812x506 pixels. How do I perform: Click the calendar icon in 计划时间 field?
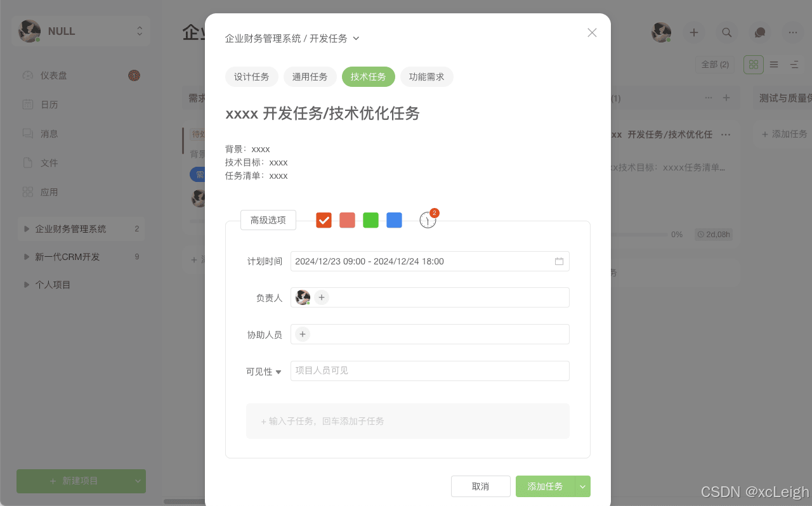click(x=559, y=261)
